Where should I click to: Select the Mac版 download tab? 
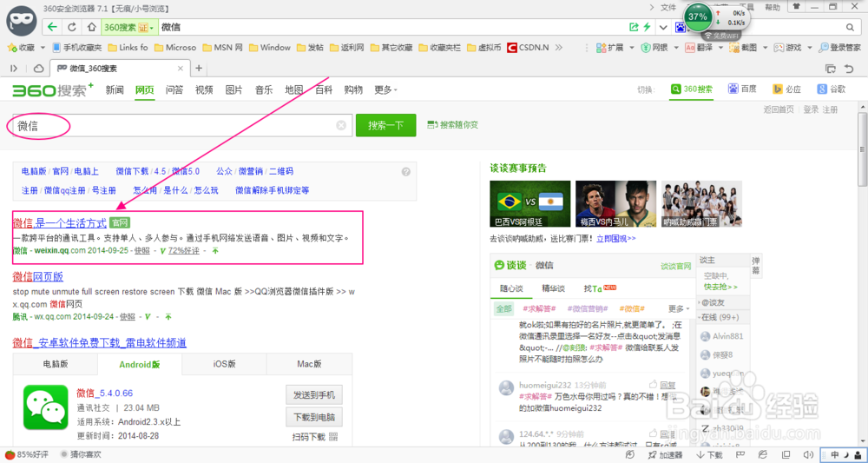click(x=310, y=365)
